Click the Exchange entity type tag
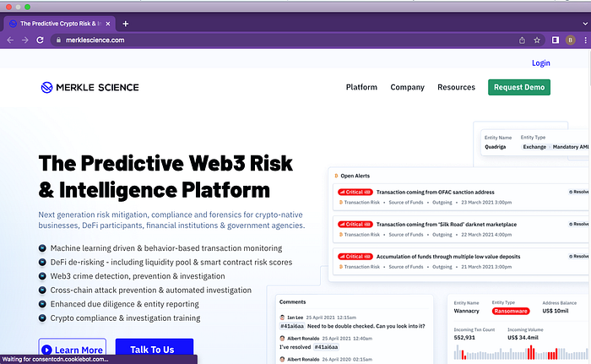The height and width of the screenshot is (364, 591). 534,147
